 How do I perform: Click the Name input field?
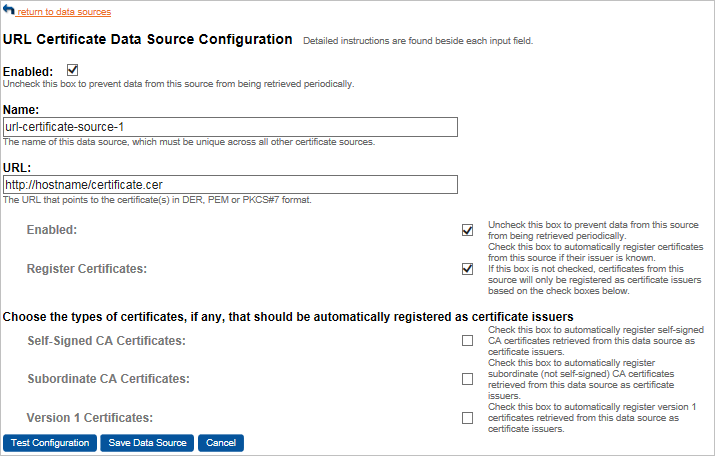click(230, 127)
